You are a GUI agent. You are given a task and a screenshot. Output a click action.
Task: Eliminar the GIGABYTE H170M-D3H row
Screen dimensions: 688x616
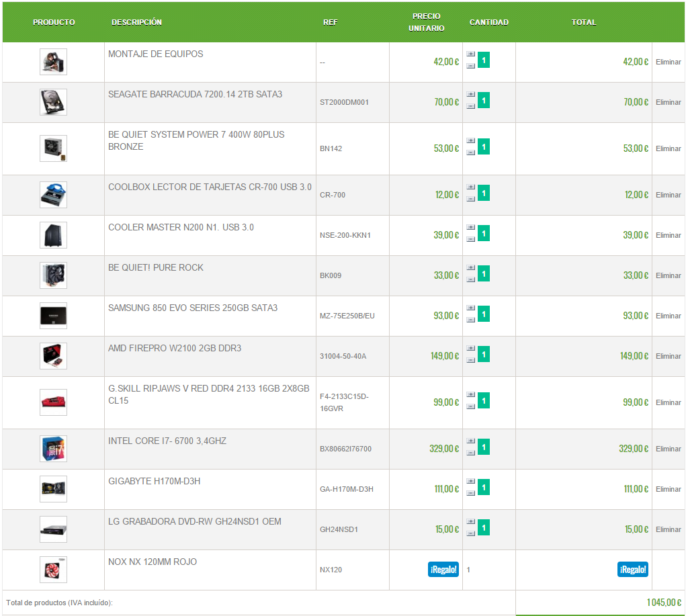(669, 489)
